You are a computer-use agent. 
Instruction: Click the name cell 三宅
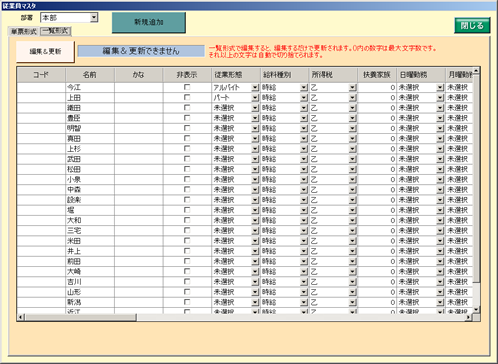point(90,231)
